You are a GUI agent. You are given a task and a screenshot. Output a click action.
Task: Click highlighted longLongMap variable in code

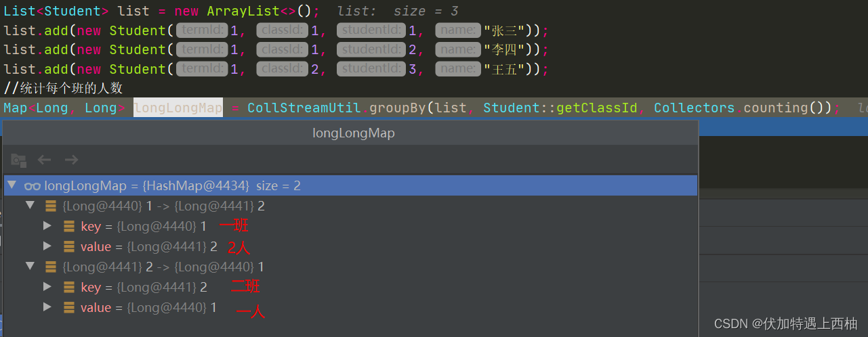pyautogui.click(x=178, y=108)
